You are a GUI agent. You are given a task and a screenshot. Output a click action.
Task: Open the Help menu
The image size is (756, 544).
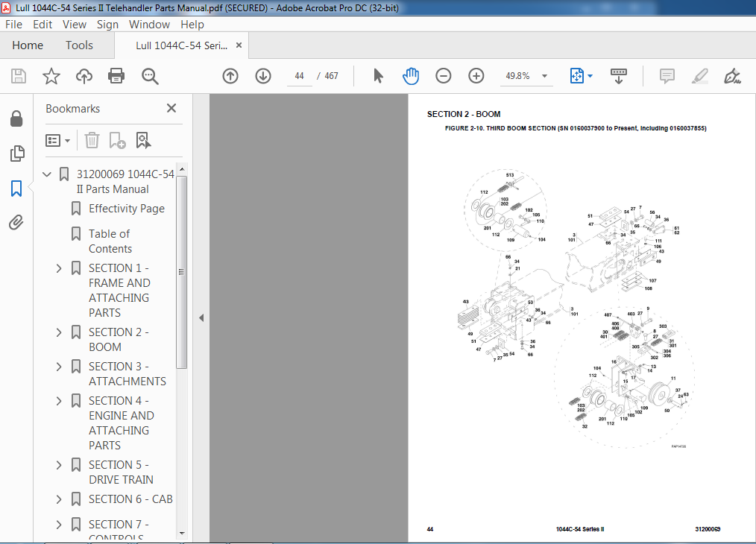click(192, 25)
